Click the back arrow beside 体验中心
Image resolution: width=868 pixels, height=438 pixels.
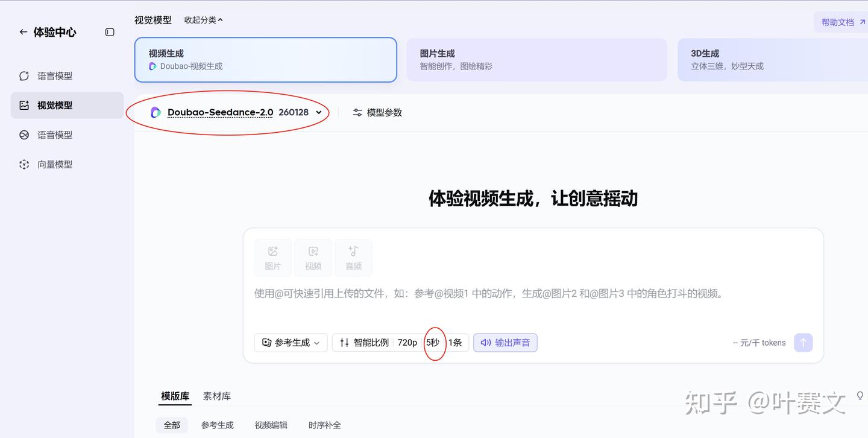[23, 32]
